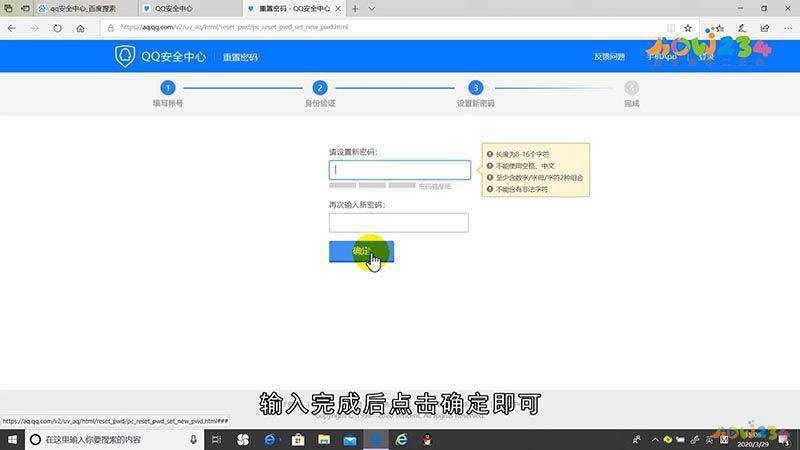This screenshot has width=800, height=450.
Task: Refresh the page with reload icon
Action: (57, 29)
